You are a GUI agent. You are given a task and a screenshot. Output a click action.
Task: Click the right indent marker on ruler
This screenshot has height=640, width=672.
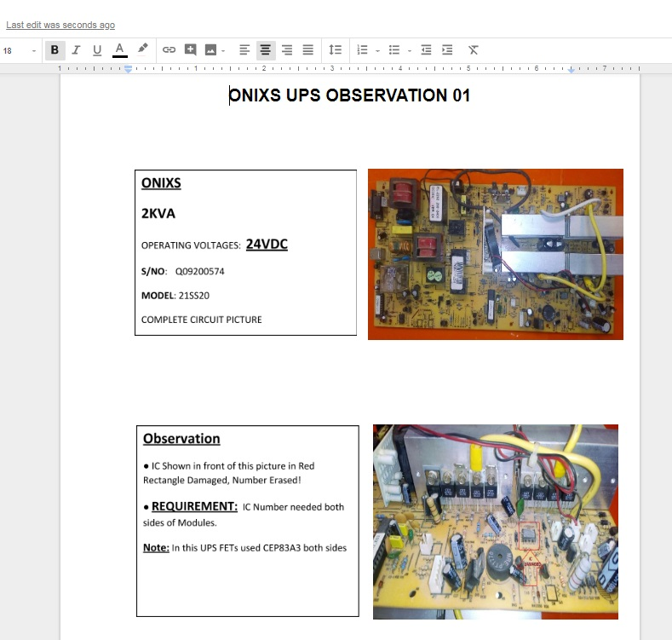coord(571,70)
